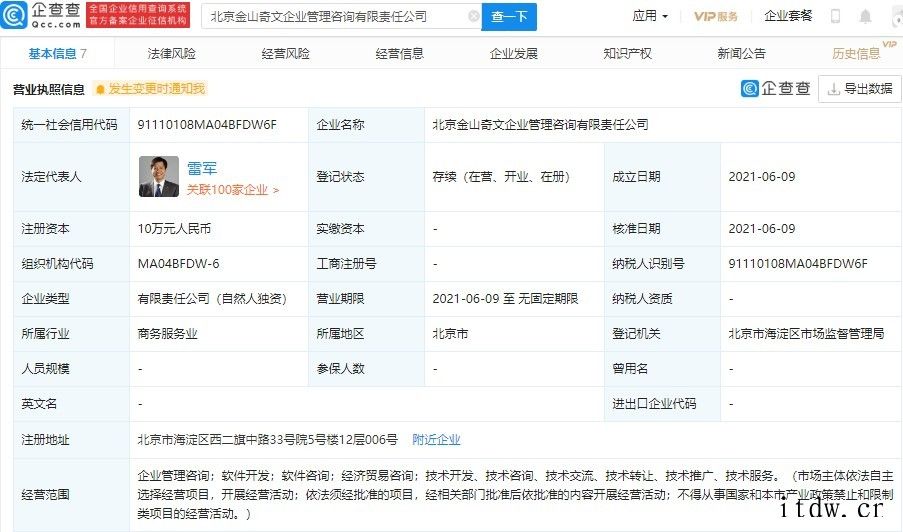
Task: Open notifications bell icon
Action: (865, 16)
